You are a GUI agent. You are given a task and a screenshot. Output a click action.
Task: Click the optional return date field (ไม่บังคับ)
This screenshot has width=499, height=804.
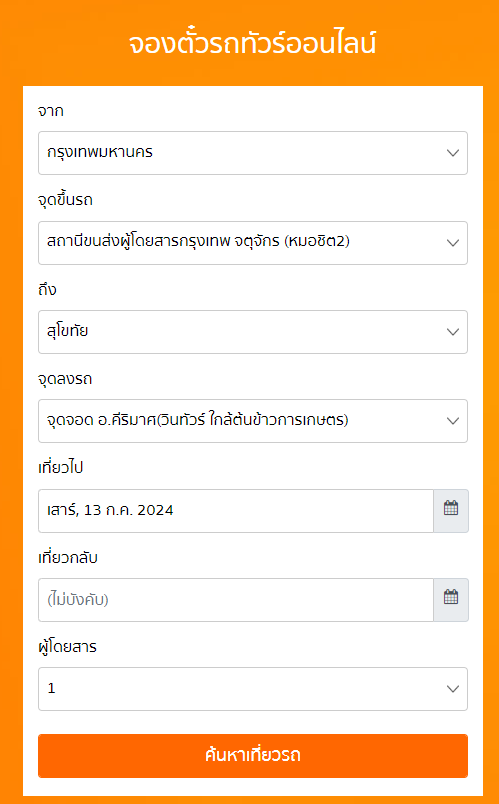[x=236, y=600]
